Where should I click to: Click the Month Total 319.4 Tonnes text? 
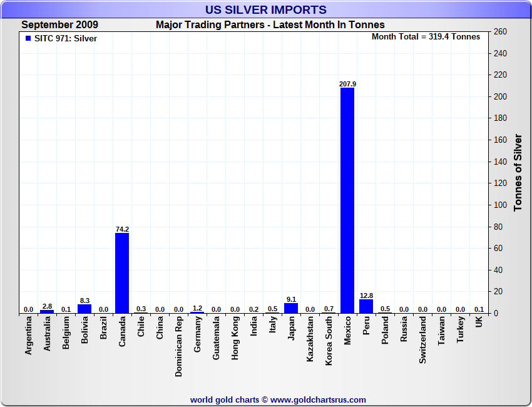pyautogui.click(x=426, y=37)
